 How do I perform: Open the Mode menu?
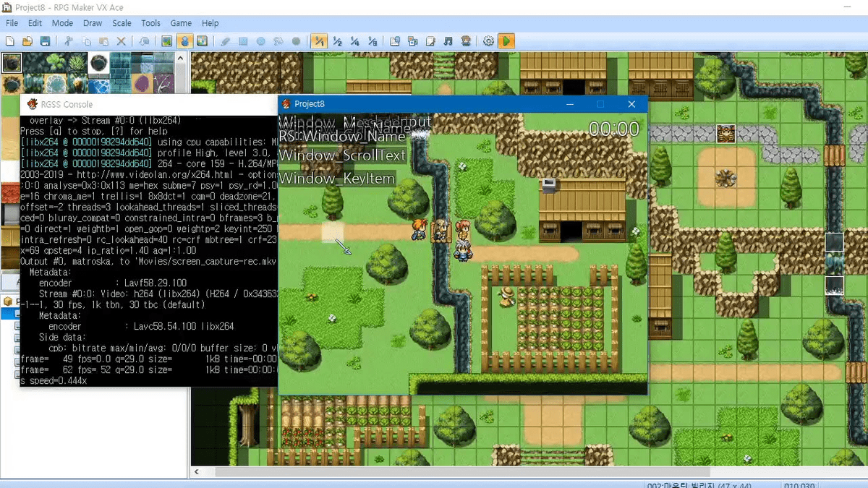(x=62, y=23)
